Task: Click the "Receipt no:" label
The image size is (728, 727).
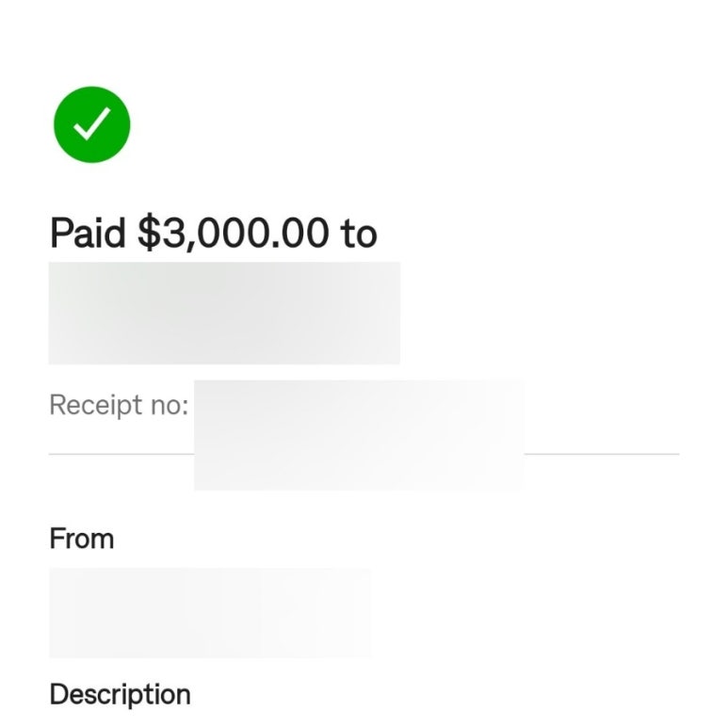Action: 119,405
